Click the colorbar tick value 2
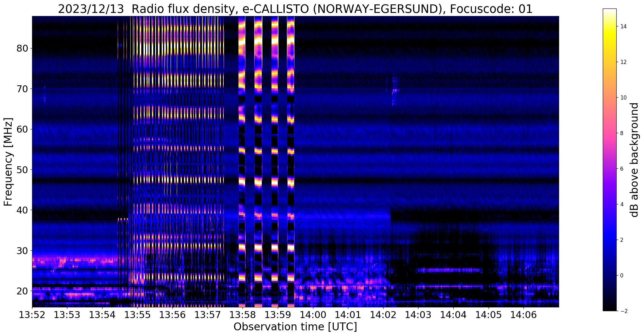The image size is (644, 336). pyautogui.click(x=621, y=240)
